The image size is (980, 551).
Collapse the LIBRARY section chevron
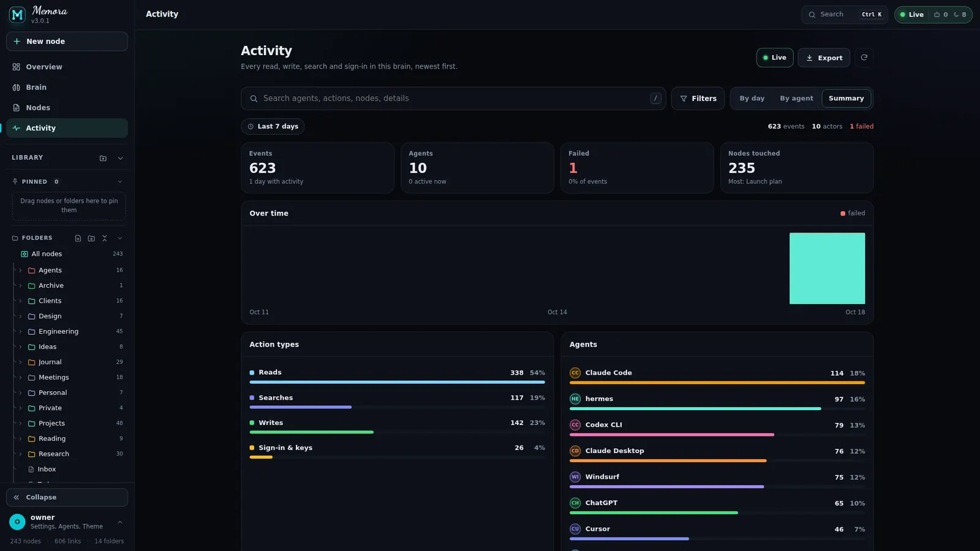click(120, 158)
